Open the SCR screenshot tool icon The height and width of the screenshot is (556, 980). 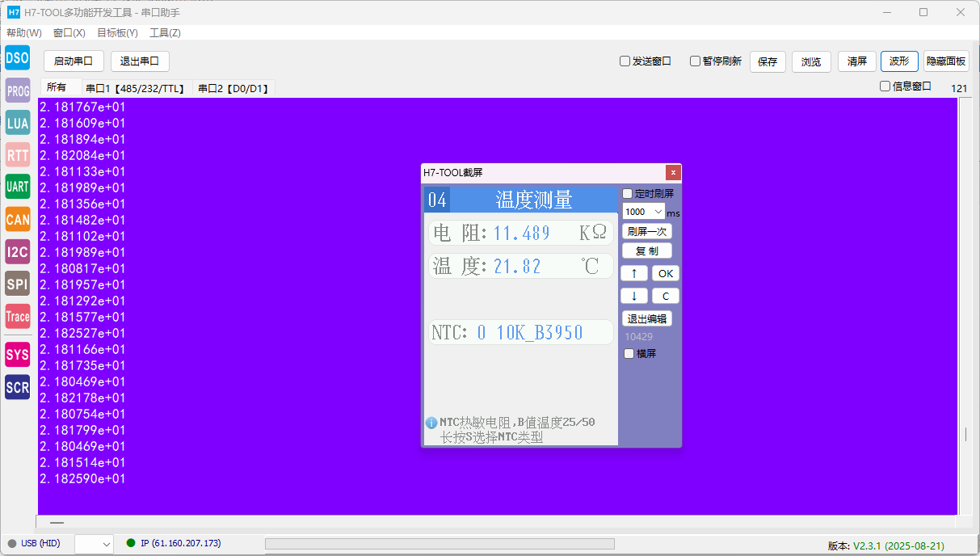(17, 387)
